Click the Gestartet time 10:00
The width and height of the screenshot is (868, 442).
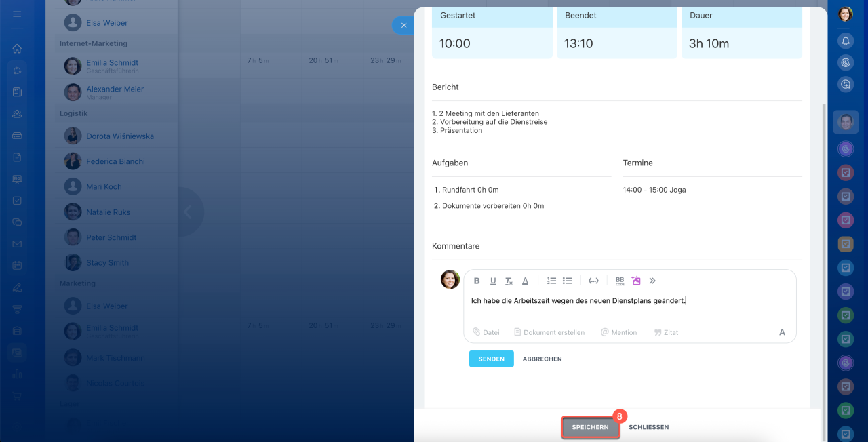pos(454,43)
